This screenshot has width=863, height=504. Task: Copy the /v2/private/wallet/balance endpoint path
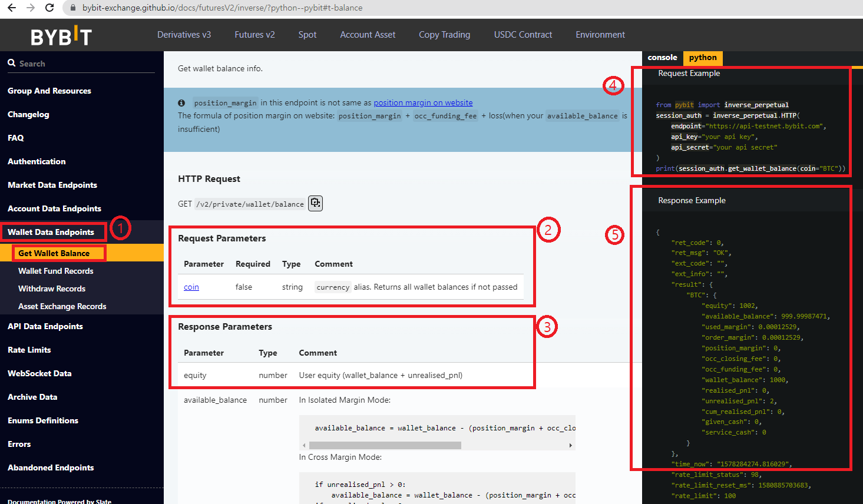316,203
